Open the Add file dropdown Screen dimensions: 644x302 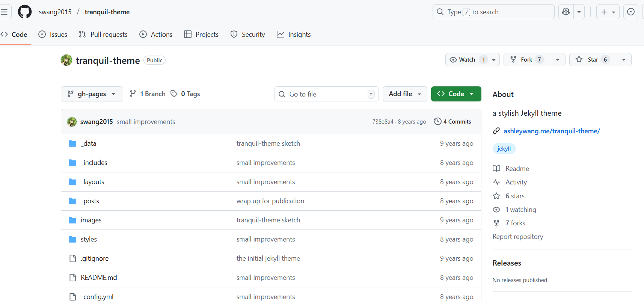click(404, 94)
